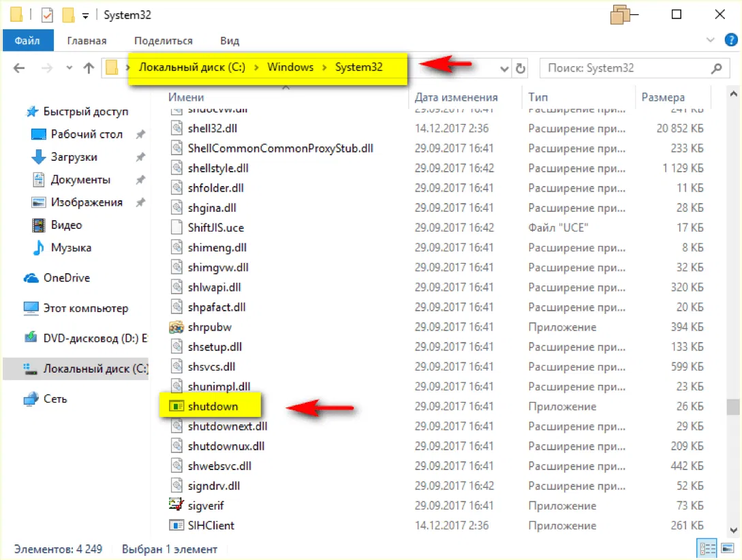Select the shrpubw application icon
The width and height of the screenshot is (742, 560).
(176, 327)
